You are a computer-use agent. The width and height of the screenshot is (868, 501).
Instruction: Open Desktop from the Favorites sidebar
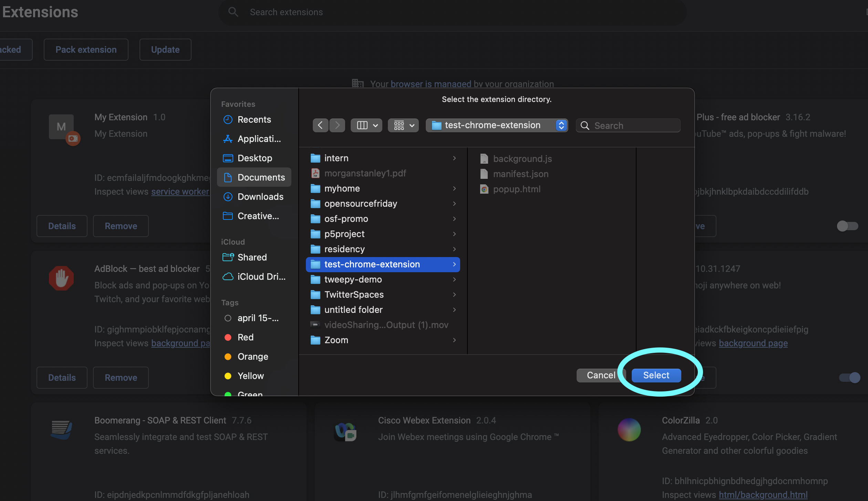point(256,158)
